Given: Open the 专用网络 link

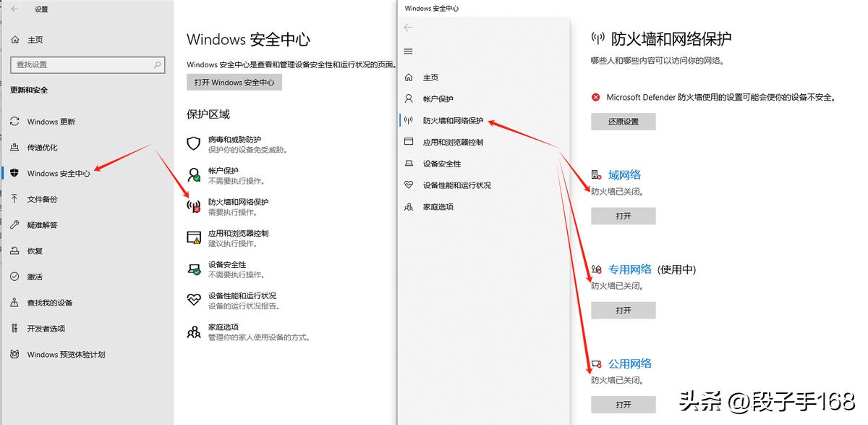Looking at the screenshot, I should [633, 269].
